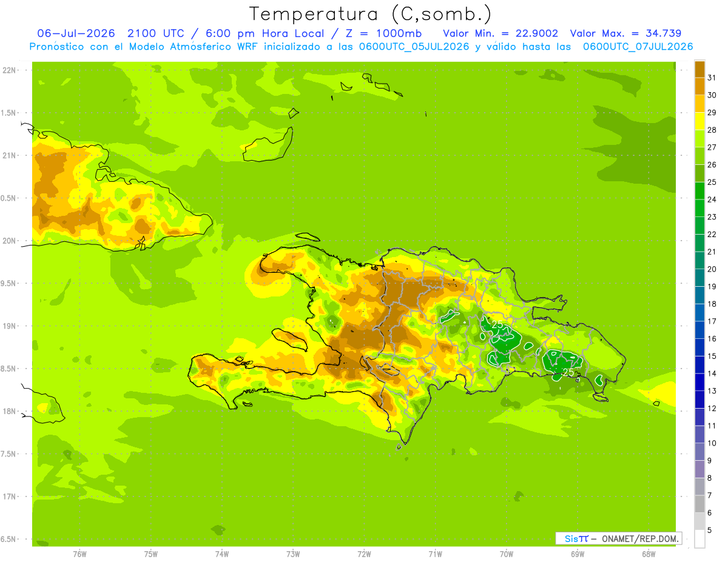The height and width of the screenshot is (562, 728).
Task: Click the legend value "22"
Action: [712, 235]
